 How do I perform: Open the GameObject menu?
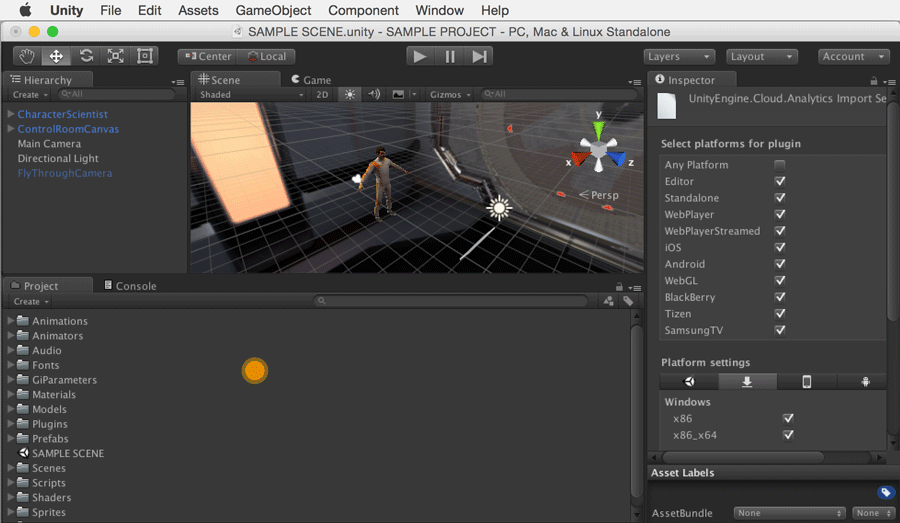click(x=273, y=11)
